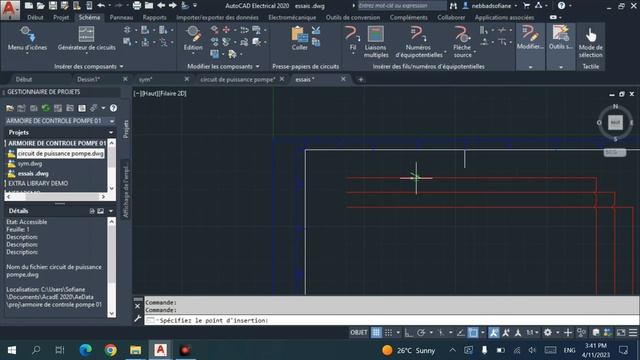Click the help question mark in project manager
Viewport: 640px width, 360px height.
click(113, 108)
